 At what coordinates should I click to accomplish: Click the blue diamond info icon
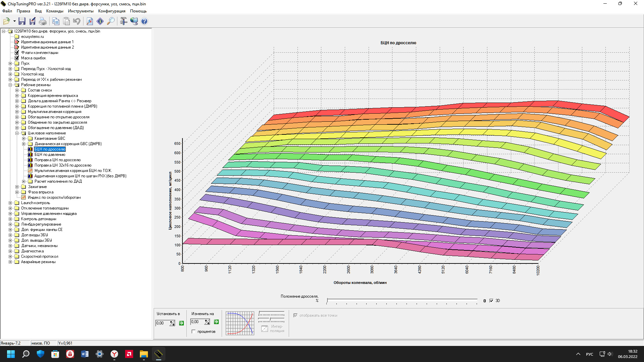[x=100, y=21]
